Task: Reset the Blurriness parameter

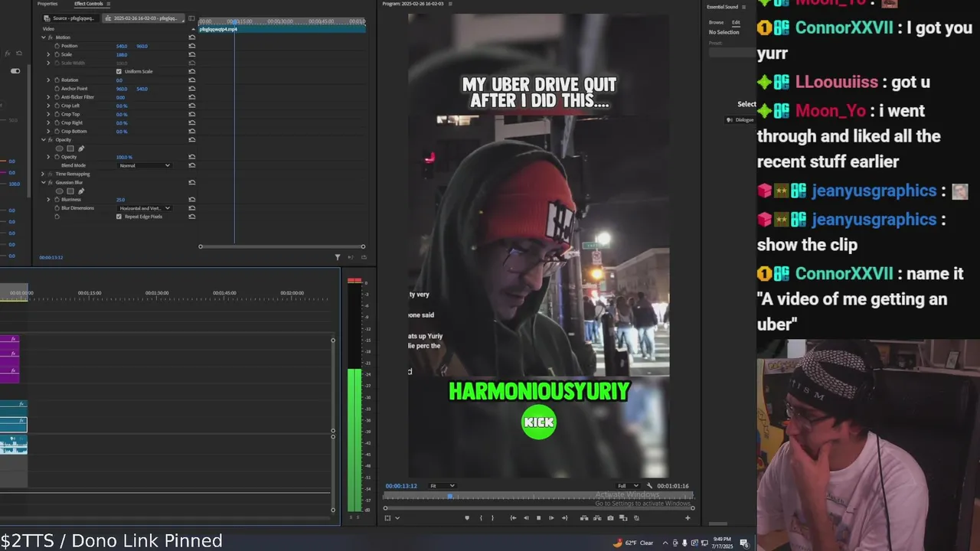Action: [191, 199]
